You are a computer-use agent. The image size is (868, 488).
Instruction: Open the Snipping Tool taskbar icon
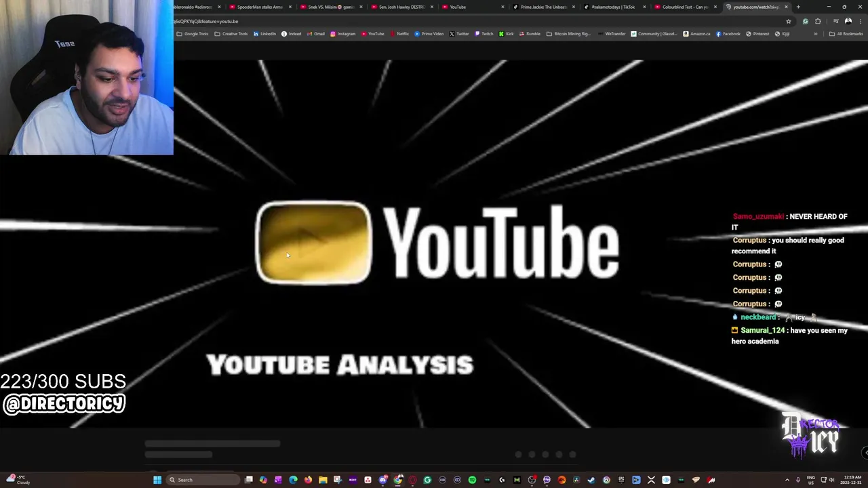[x=338, y=480]
